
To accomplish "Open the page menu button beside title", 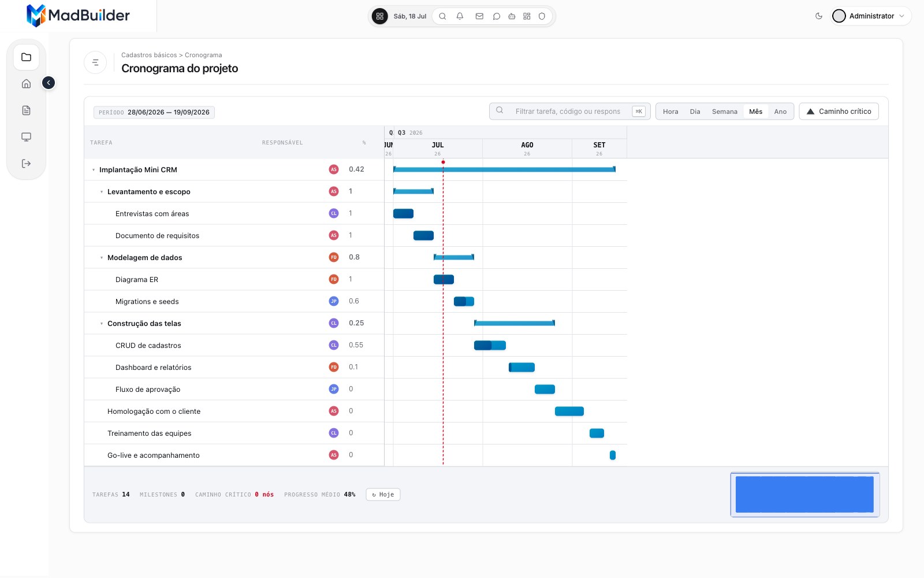I will [95, 62].
